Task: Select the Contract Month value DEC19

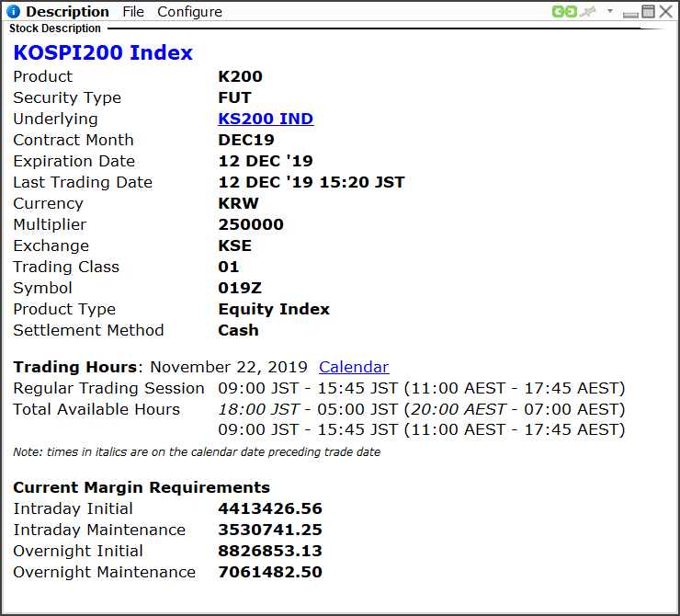Action: pos(246,140)
